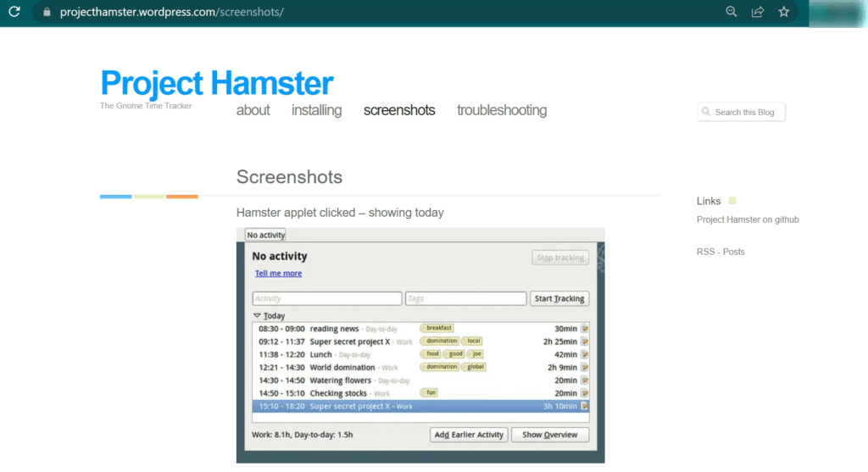Open the about page
The width and height of the screenshot is (868, 472).
click(x=253, y=110)
